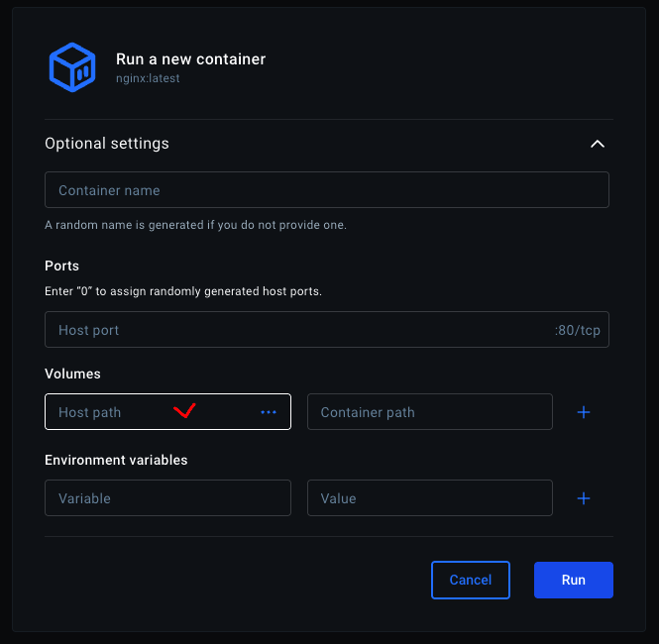Click the Docker container cube icon
The width and height of the screenshot is (659, 644).
(x=72, y=67)
